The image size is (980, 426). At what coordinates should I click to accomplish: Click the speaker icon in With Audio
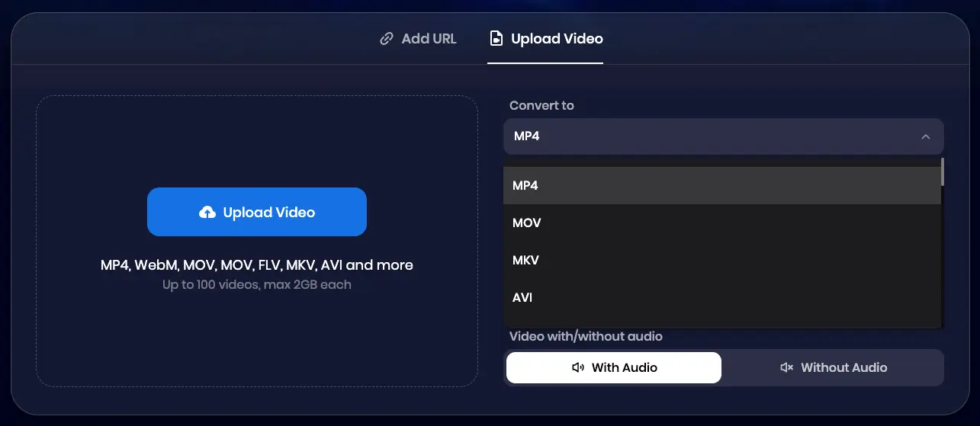click(578, 368)
